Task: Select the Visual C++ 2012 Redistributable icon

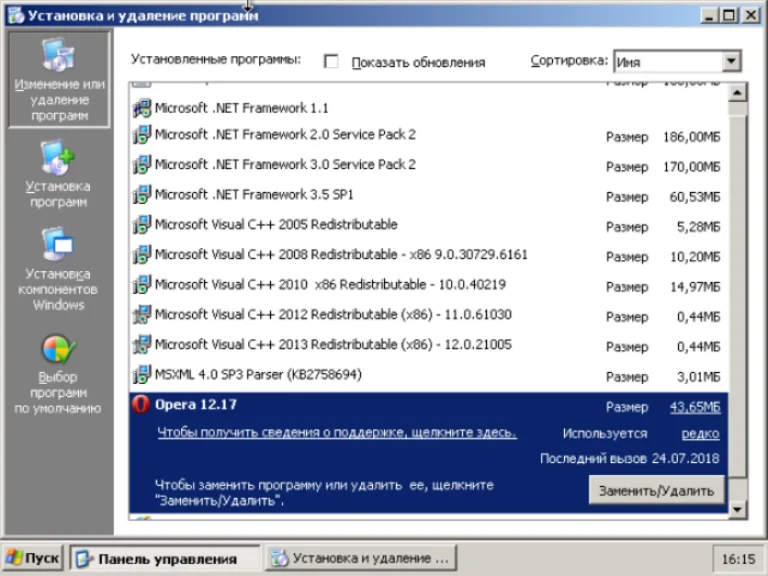Action: 142,314
